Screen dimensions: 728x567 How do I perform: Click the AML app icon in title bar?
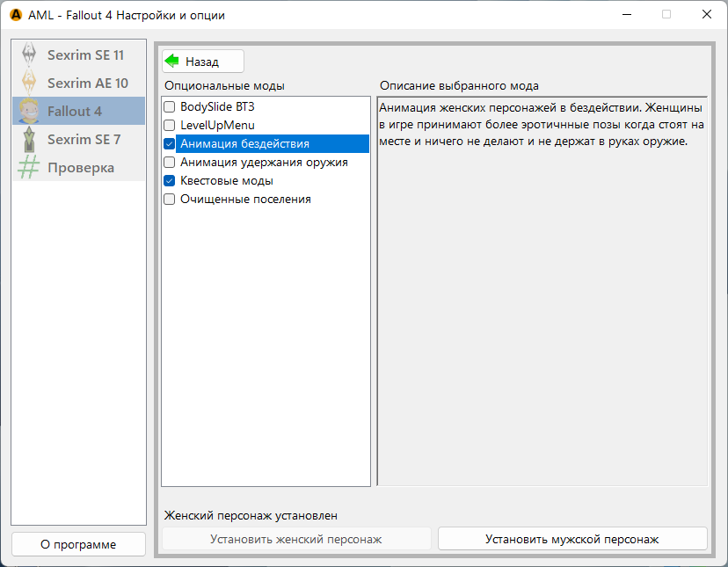[15, 15]
